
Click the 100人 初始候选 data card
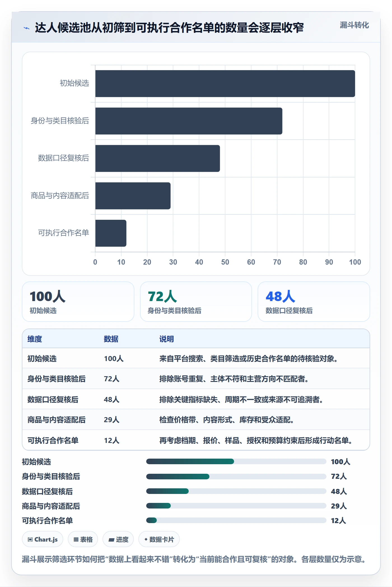[78, 302]
